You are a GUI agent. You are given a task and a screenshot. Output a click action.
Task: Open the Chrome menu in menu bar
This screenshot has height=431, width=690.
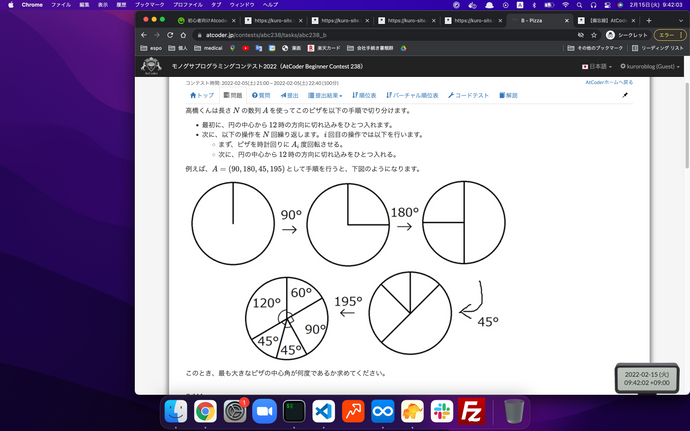pos(32,5)
